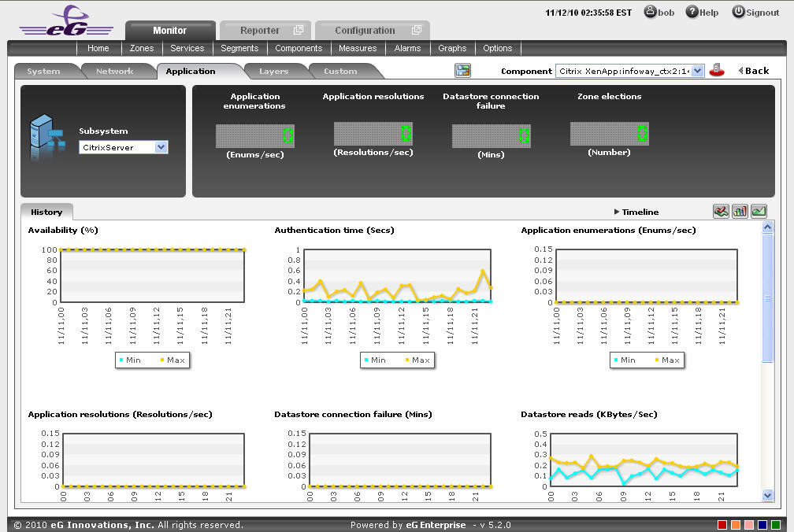The height and width of the screenshot is (532, 794).
Task: Click the pink color square in footer
Action: (749, 526)
